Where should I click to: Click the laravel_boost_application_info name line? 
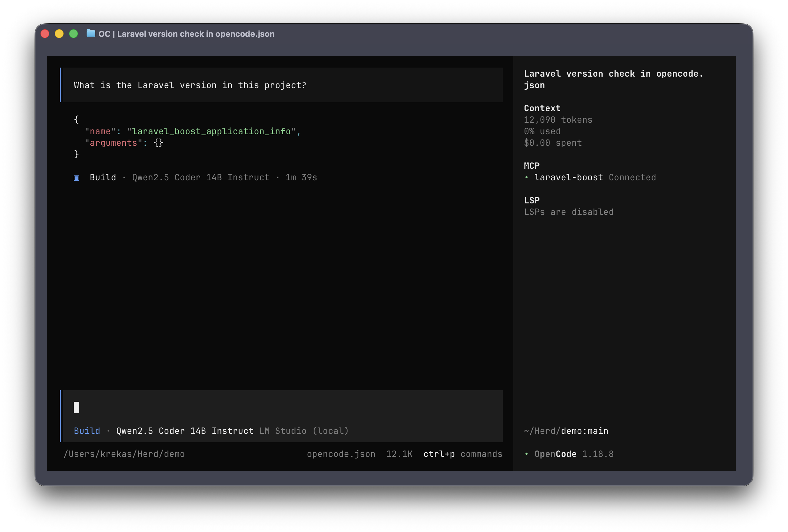[x=192, y=131]
